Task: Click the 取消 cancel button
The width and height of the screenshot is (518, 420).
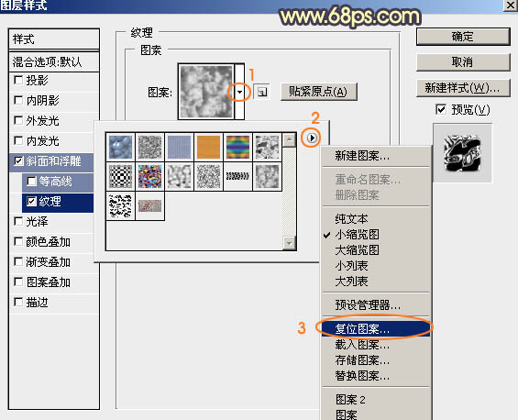Action: [463, 62]
